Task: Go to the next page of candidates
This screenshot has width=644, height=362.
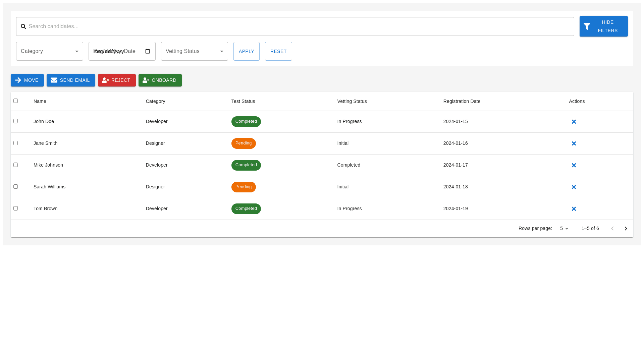Action: pyautogui.click(x=626, y=228)
